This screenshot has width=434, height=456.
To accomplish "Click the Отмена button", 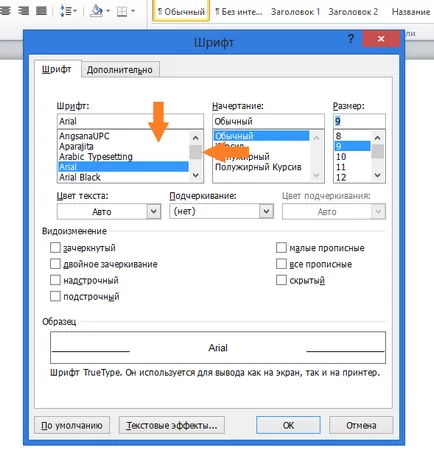I will tap(361, 425).
